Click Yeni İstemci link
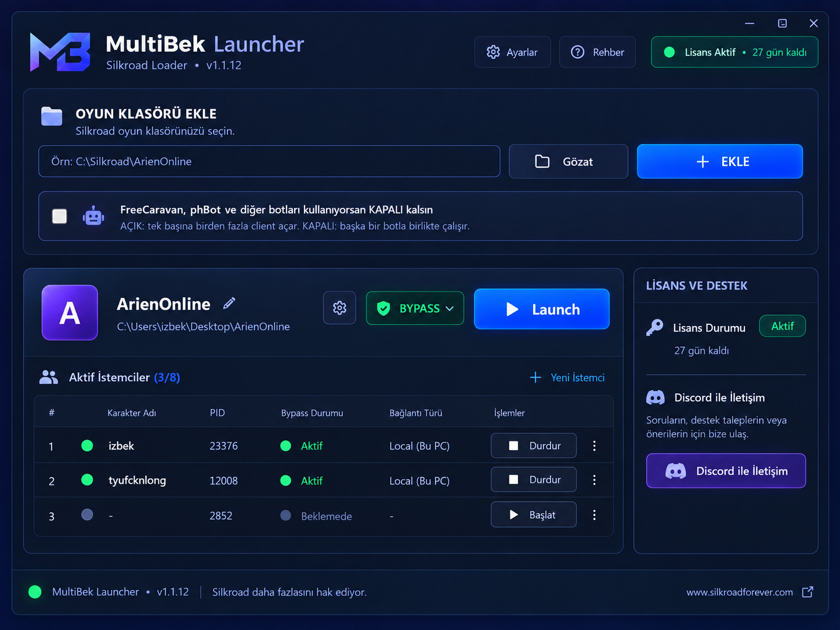Screen dimensions: 840x630 tap(567, 378)
